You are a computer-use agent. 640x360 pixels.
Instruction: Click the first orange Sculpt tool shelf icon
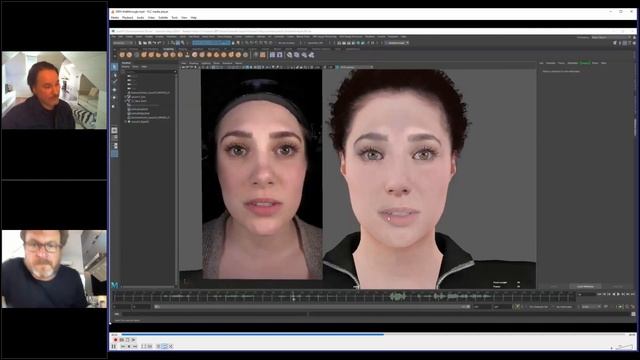[122, 55]
